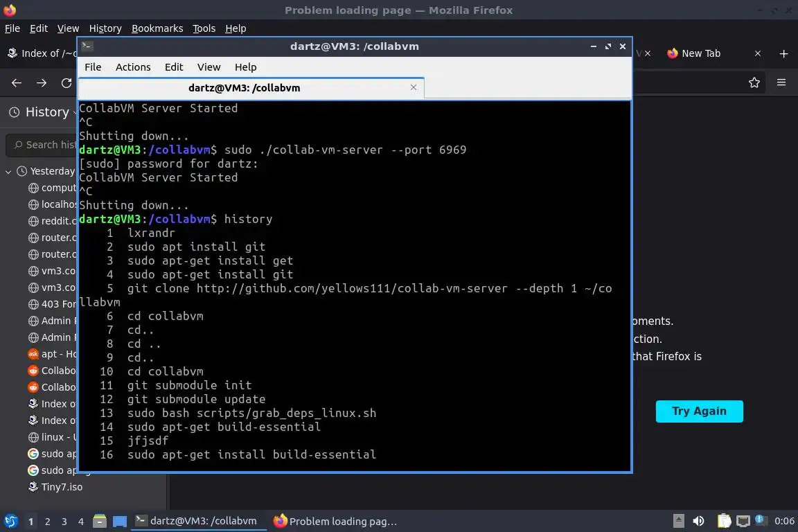Open the clipboard manager tray icon
The width and height of the screenshot is (798, 532).
pos(724,521)
